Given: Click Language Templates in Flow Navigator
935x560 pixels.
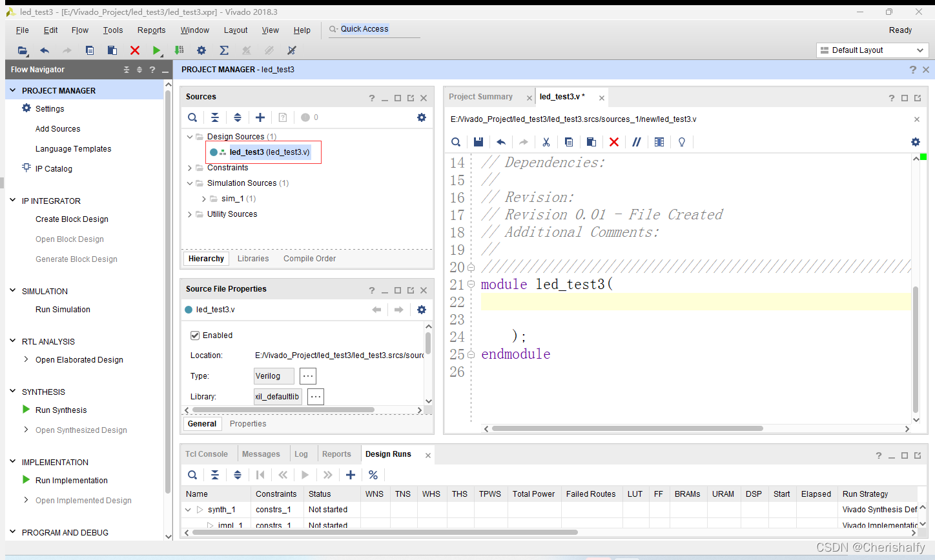Looking at the screenshot, I should (x=74, y=149).
